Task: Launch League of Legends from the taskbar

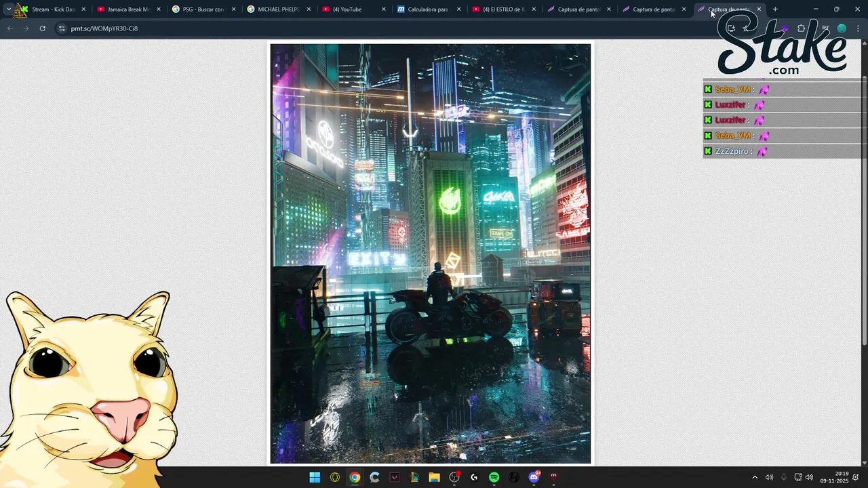Action: pos(414,477)
